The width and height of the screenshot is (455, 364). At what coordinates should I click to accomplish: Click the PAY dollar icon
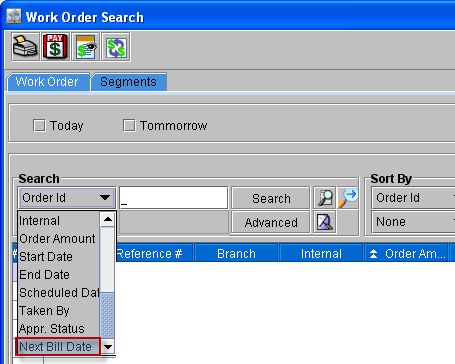(55, 47)
